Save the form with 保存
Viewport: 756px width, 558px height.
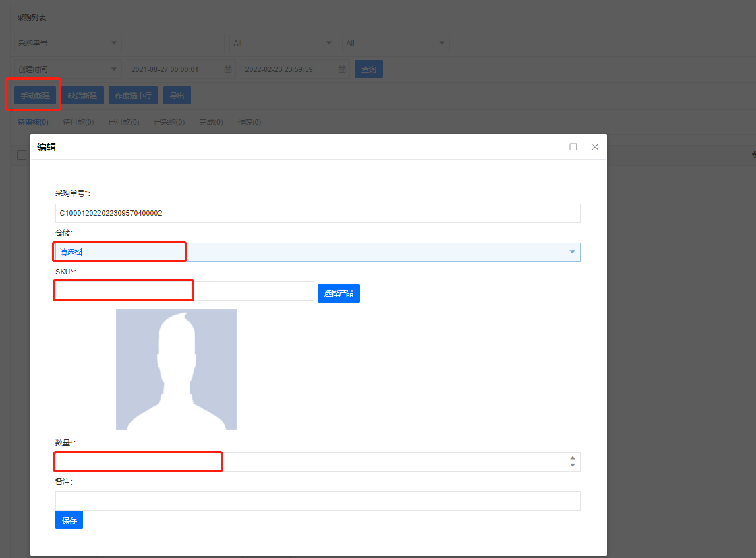(69, 520)
